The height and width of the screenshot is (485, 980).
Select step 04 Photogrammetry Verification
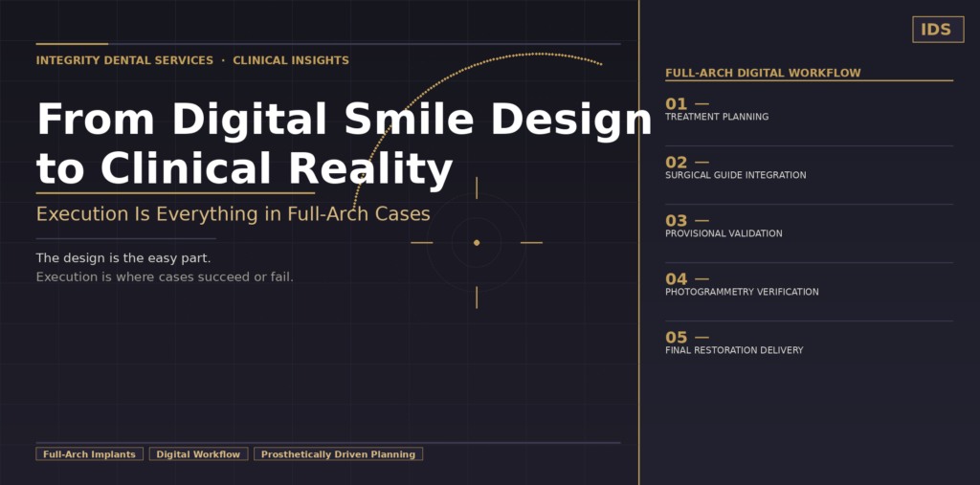[742, 285]
